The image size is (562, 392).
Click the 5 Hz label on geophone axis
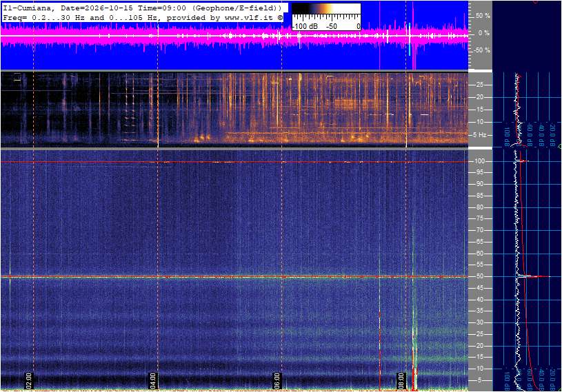(480, 135)
